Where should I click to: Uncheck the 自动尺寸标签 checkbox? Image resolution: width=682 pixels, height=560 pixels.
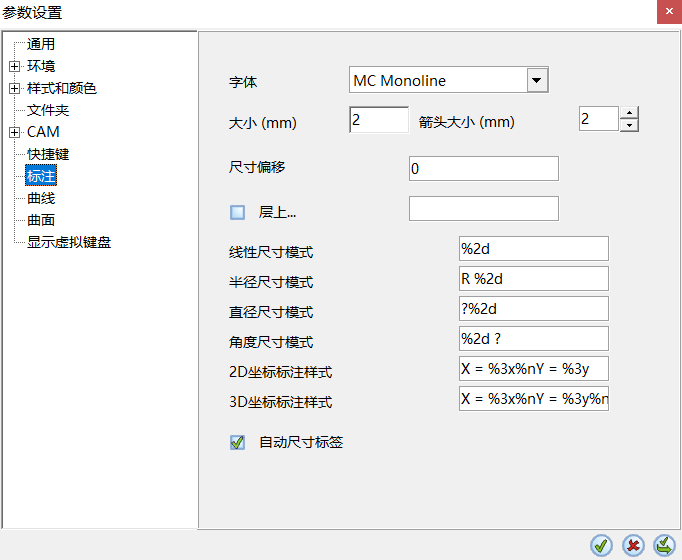pyautogui.click(x=237, y=442)
